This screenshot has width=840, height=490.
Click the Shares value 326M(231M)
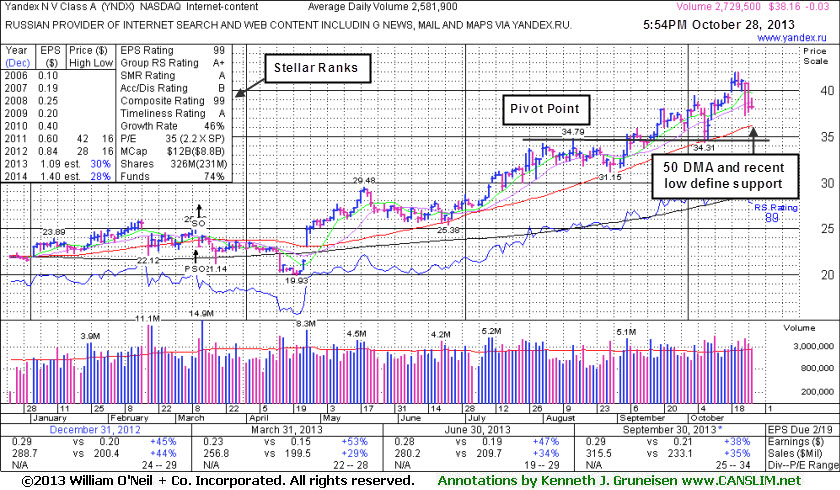pyautogui.click(x=199, y=164)
